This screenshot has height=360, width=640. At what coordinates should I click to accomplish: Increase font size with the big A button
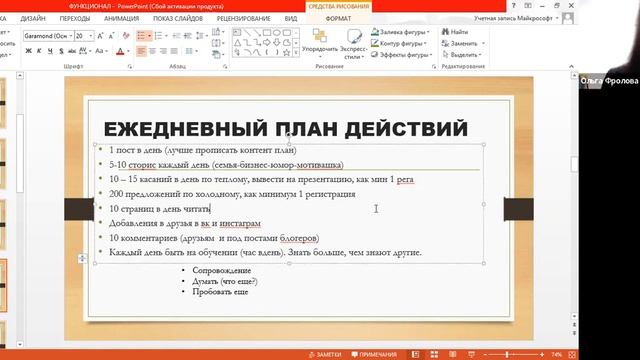pos(100,36)
